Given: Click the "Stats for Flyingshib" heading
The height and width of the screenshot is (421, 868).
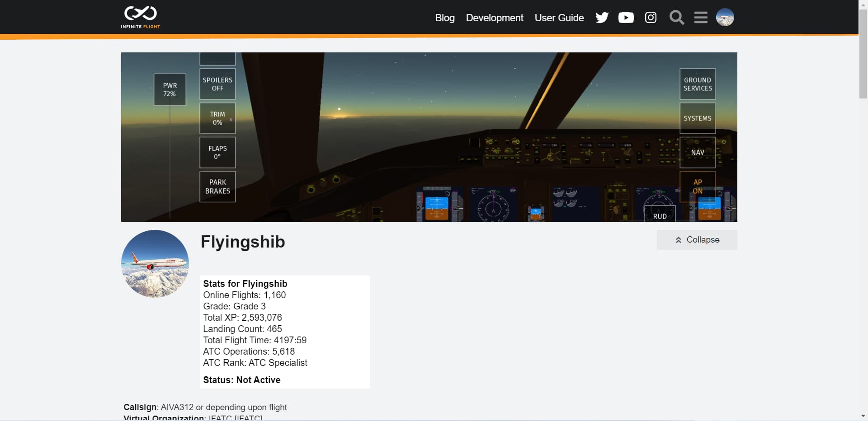Looking at the screenshot, I should click(245, 284).
